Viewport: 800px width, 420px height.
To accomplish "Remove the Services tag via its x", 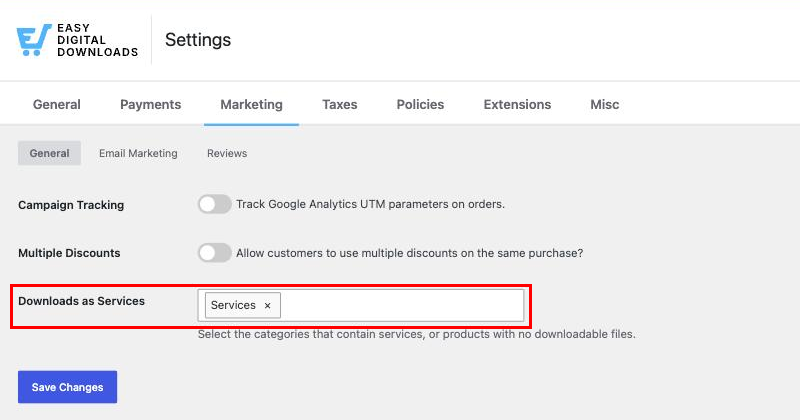I will [x=267, y=306].
